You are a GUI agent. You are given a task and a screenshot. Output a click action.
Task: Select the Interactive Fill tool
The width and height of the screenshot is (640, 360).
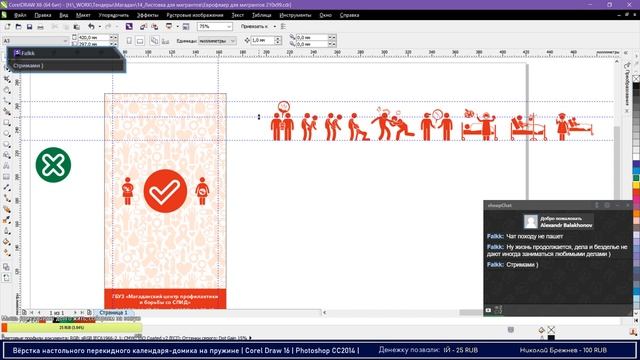click(7, 253)
